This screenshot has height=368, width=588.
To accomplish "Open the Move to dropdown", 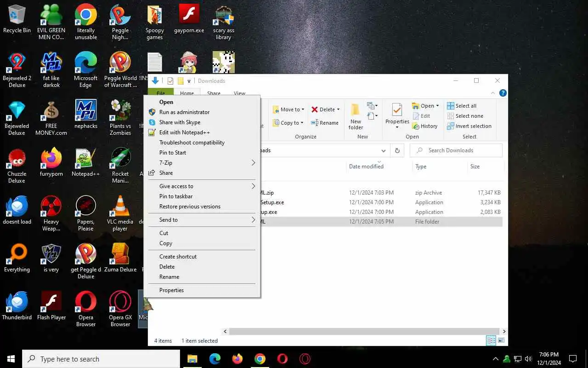I will click(x=288, y=109).
